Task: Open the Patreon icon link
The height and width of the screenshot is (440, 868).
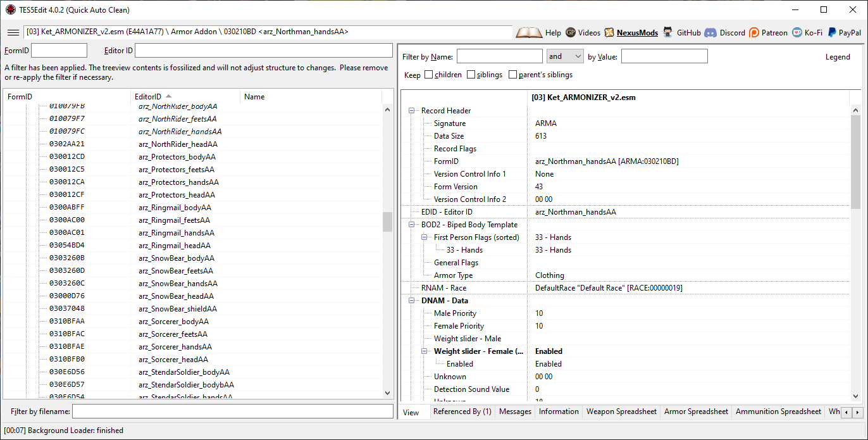Action: click(754, 32)
